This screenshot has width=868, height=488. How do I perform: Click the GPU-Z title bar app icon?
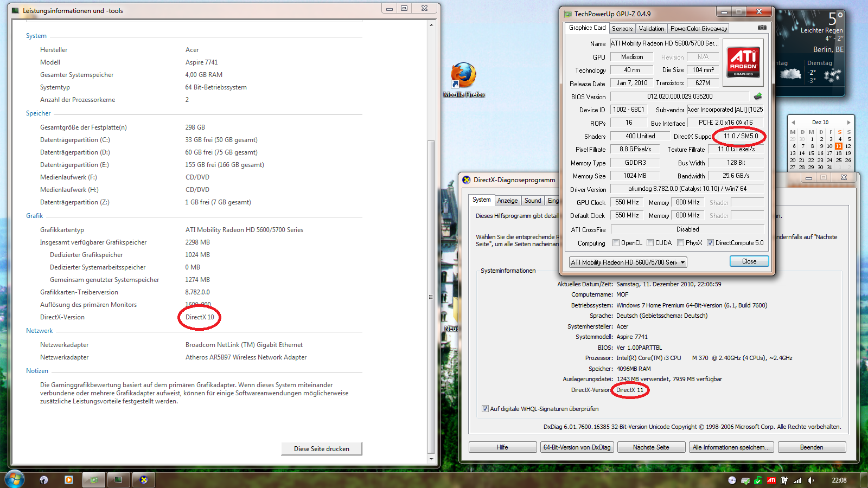(568, 14)
